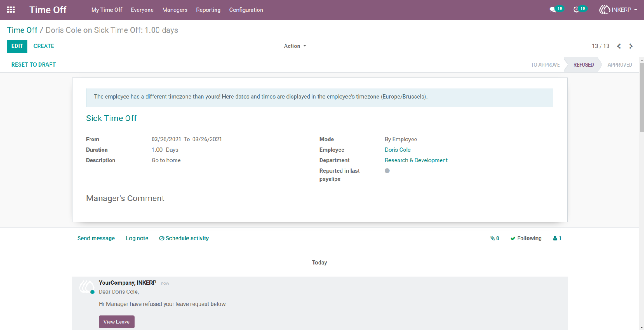644x330 pixels.
Task: Select the Approved status stage
Action: (x=620, y=65)
